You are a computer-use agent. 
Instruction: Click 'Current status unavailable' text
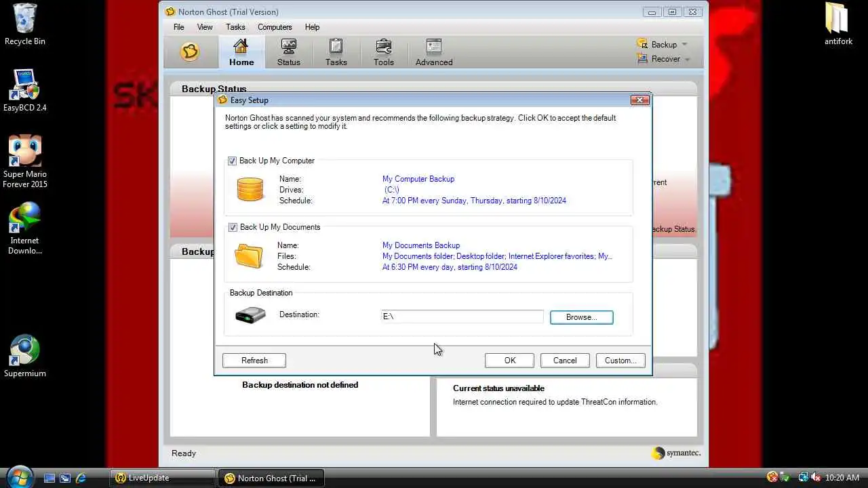tap(498, 388)
